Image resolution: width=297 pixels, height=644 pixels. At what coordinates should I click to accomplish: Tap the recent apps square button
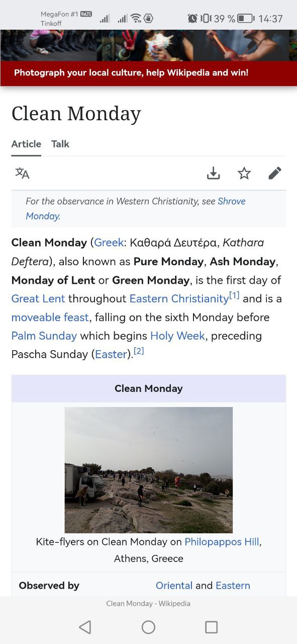point(212,627)
